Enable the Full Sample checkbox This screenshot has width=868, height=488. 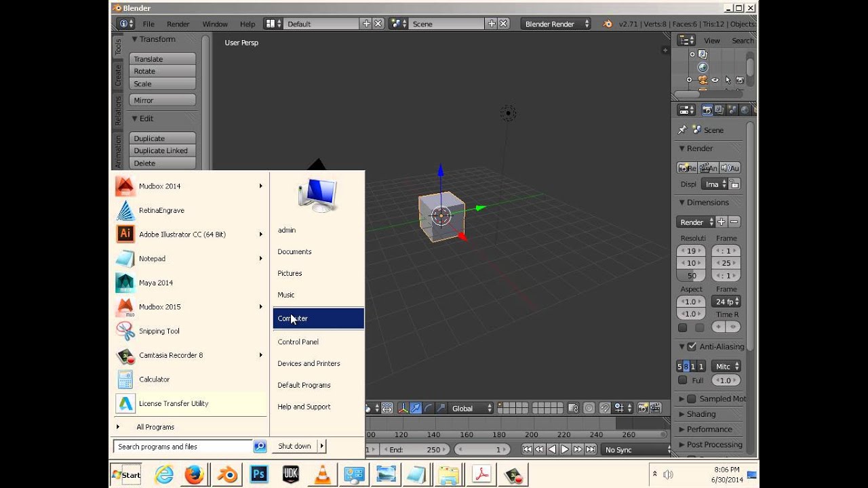pyautogui.click(x=682, y=380)
